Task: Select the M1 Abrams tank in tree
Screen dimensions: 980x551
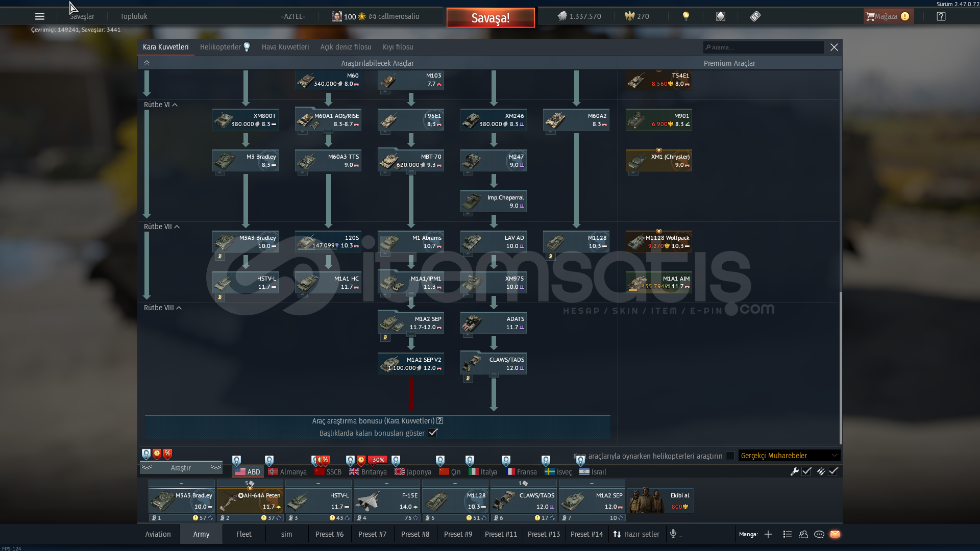Action: click(x=411, y=242)
